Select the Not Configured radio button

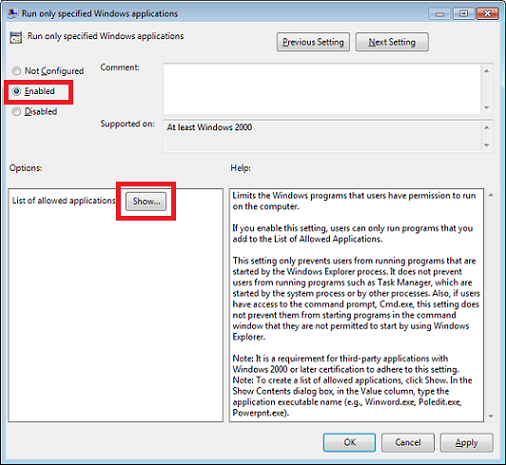[16, 71]
